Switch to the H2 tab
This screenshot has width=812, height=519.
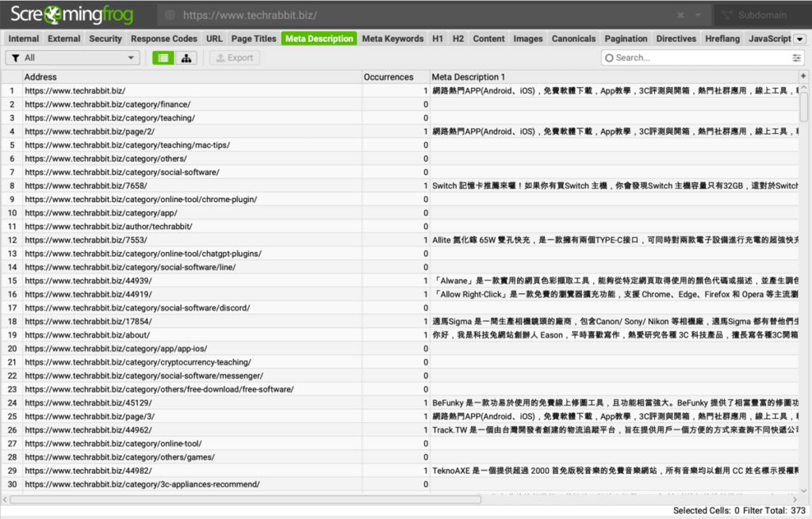click(x=458, y=39)
